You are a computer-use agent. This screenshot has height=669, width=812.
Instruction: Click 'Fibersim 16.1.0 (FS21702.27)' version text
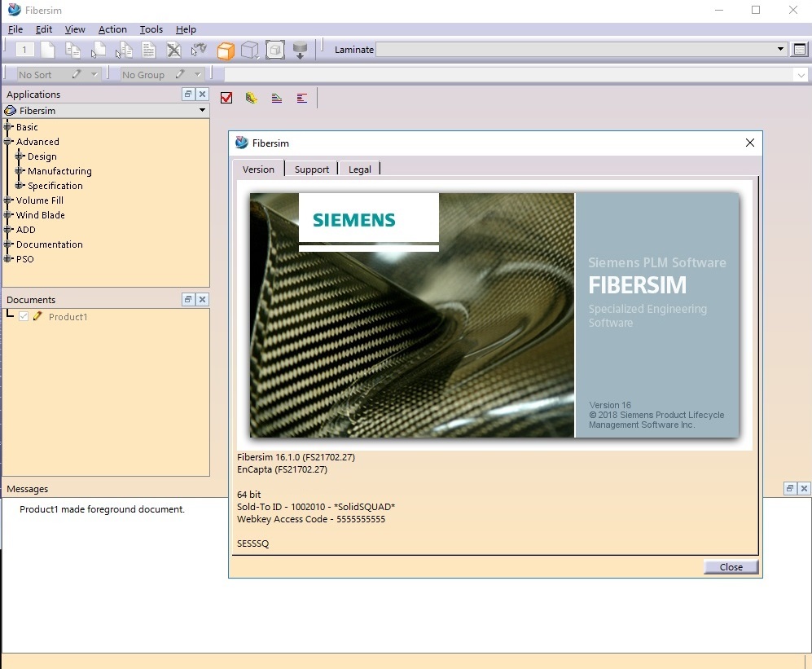tap(296, 457)
